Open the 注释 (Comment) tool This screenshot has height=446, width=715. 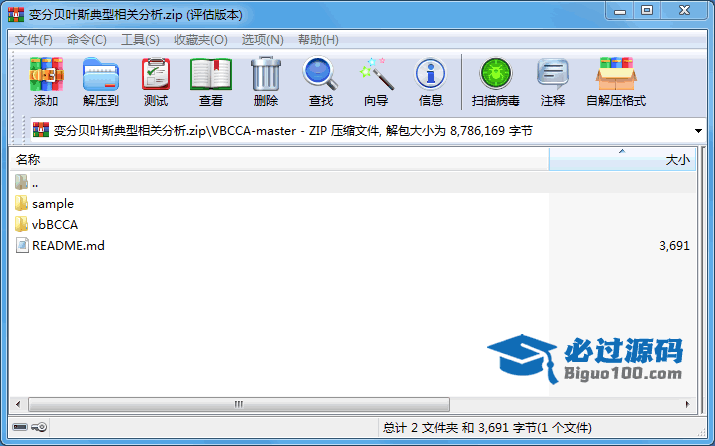point(553,73)
